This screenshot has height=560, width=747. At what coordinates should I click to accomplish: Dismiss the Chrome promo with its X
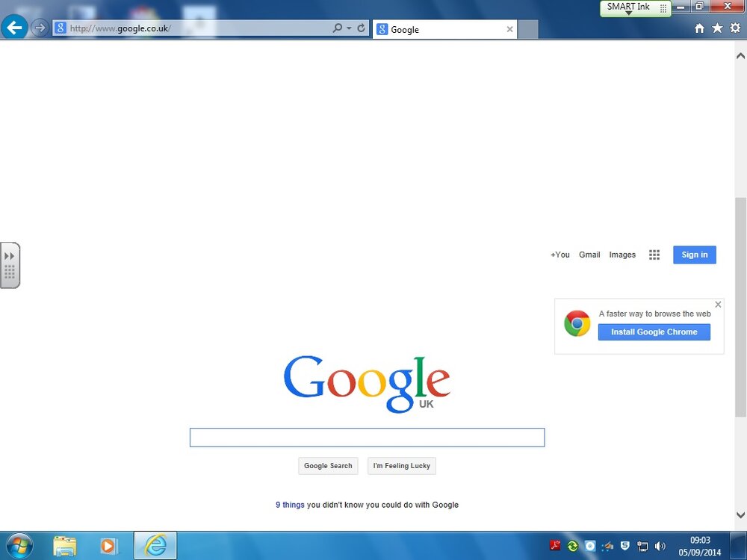point(718,305)
